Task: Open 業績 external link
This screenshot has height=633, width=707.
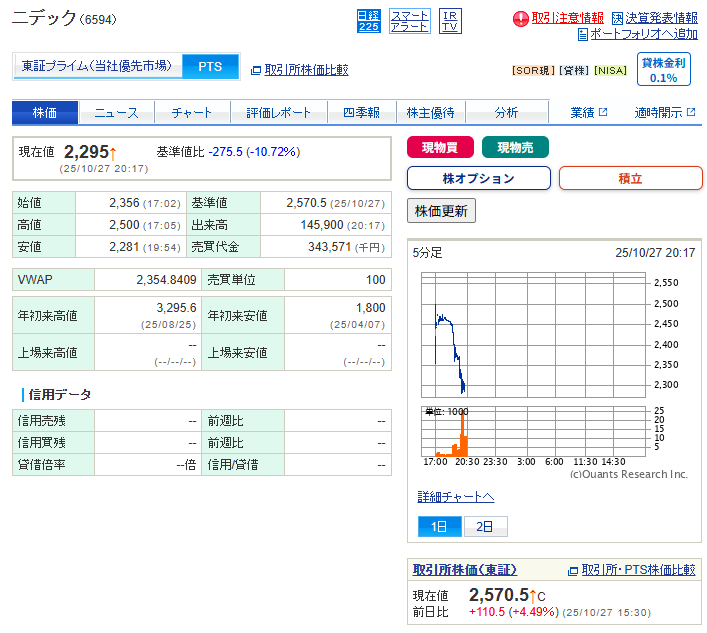Action: [x=582, y=112]
